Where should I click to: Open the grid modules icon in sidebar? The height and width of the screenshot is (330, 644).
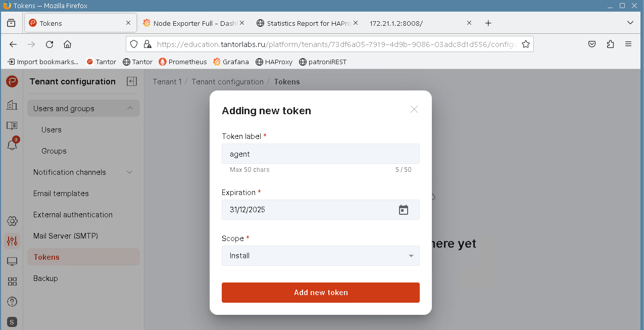(12, 281)
